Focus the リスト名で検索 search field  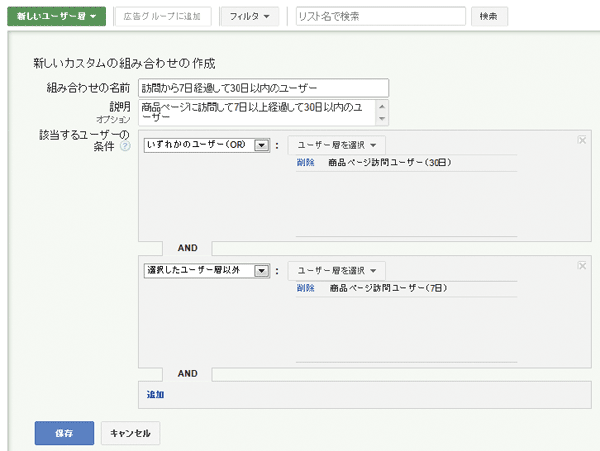pyautogui.click(x=380, y=16)
